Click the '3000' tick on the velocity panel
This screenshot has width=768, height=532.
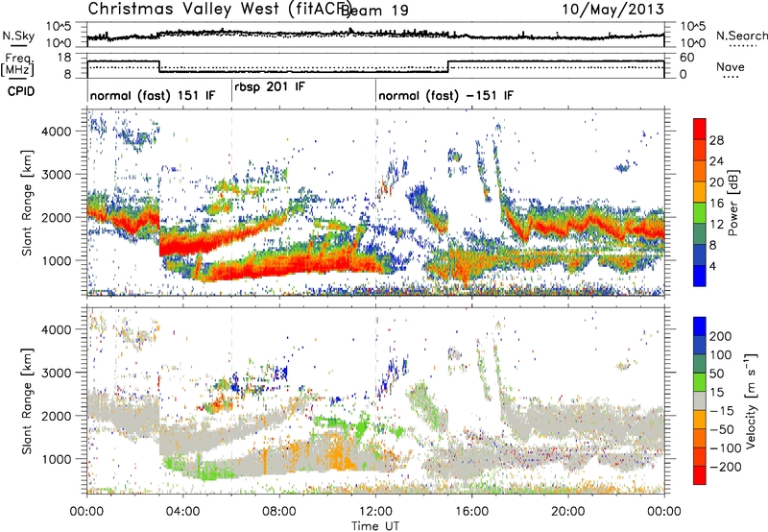(56, 373)
